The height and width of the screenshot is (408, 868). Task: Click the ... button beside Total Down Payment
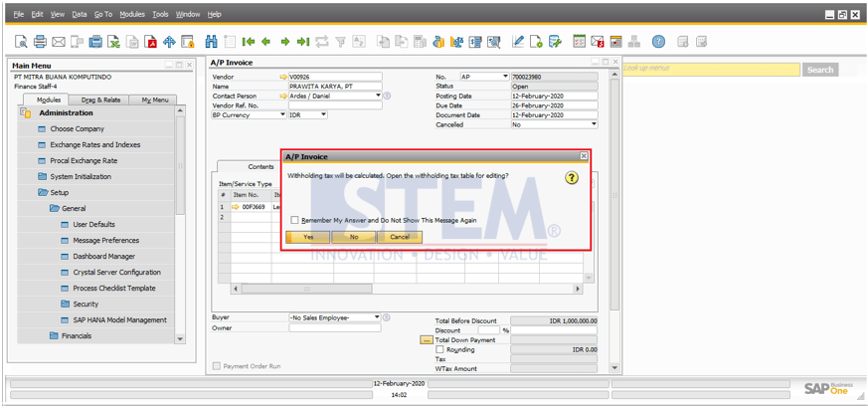[x=426, y=340]
